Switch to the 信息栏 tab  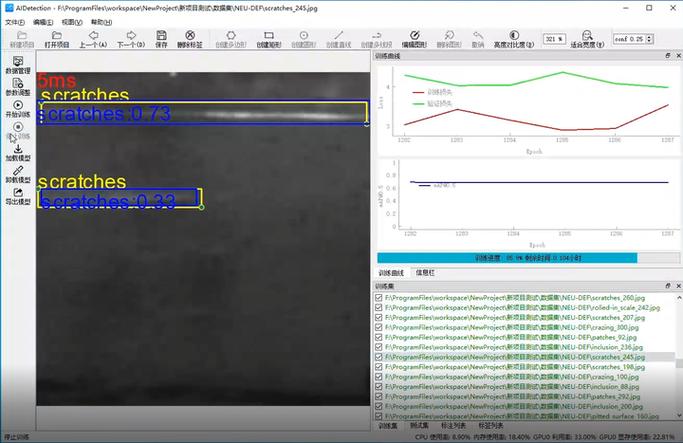click(x=425, y=273)
